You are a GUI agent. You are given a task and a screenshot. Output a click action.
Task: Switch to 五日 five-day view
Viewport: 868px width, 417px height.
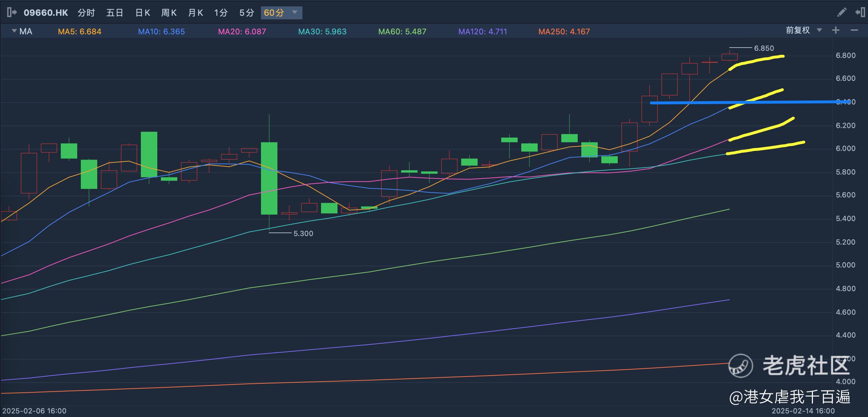[x=114, y=13]
